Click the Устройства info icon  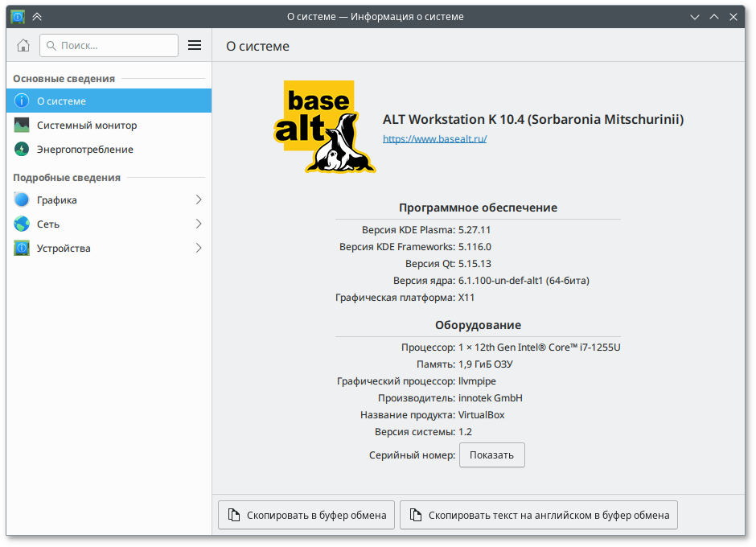[x=22, y=249]
